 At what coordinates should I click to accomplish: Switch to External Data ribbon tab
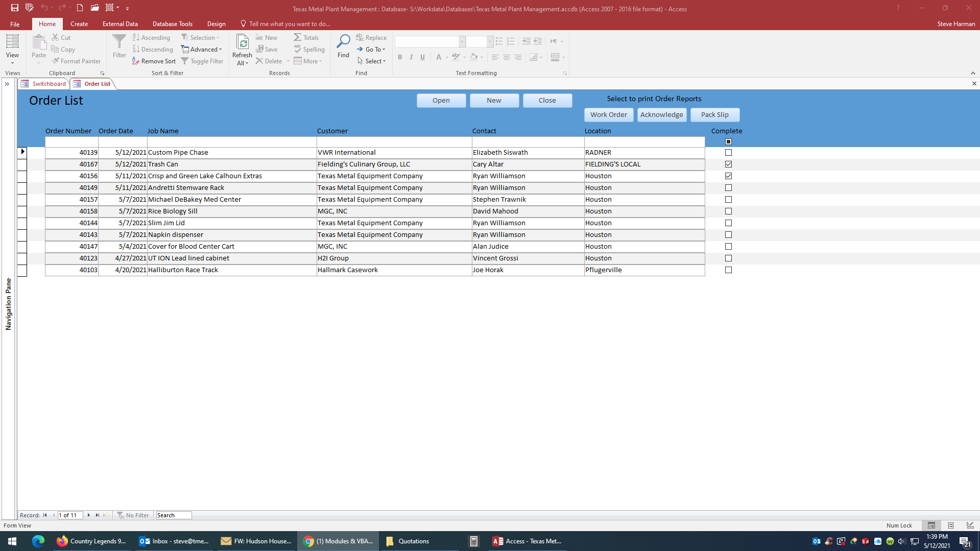120,24
